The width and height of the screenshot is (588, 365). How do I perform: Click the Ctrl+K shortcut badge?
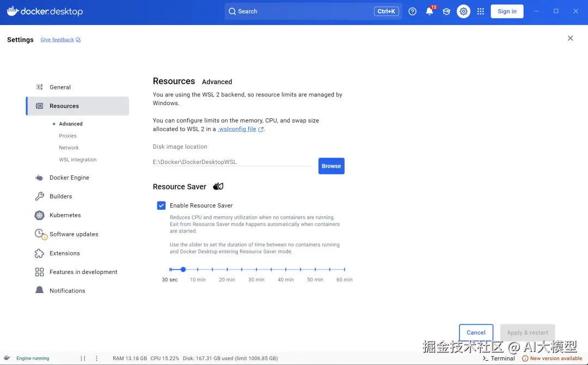click(386, 11)
